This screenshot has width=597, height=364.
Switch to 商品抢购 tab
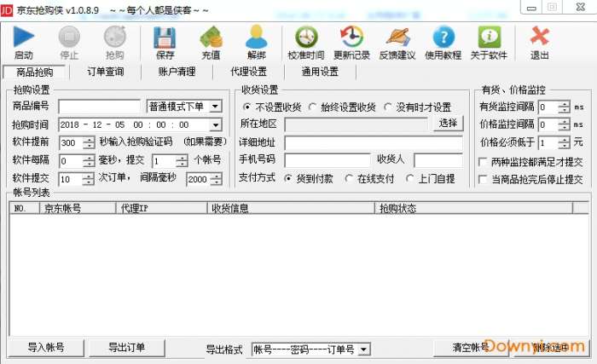pos(35,72)
